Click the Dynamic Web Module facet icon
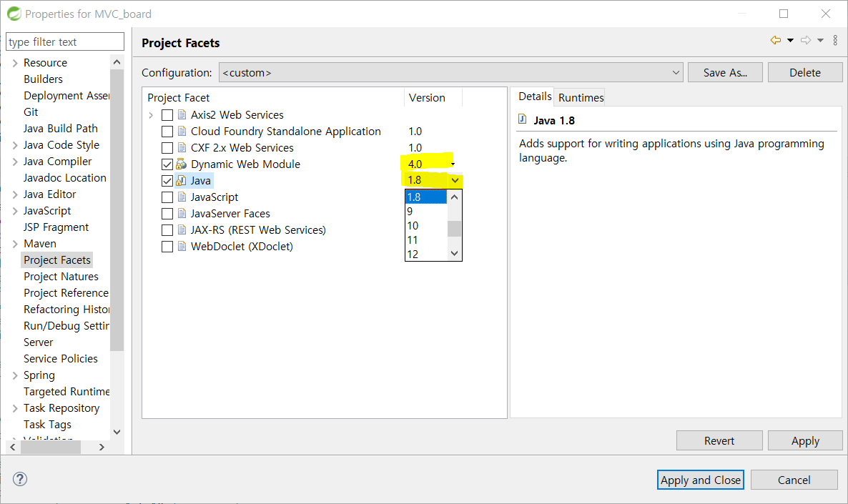 coord(182,164)
